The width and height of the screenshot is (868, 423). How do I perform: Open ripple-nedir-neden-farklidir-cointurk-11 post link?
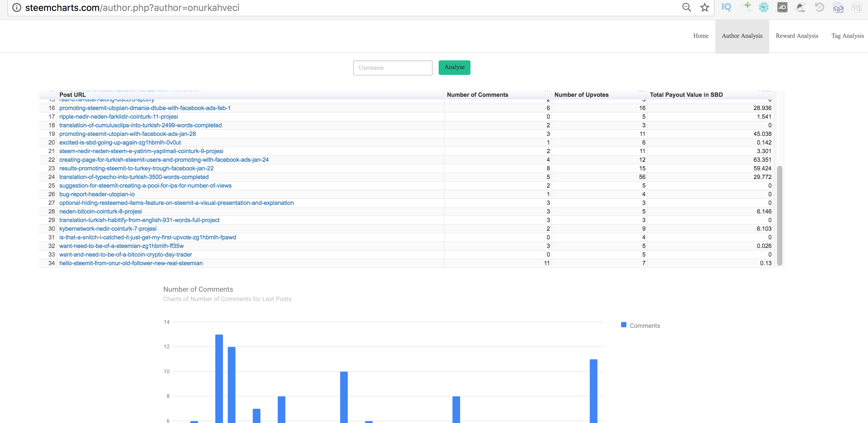tap(118, 117)
